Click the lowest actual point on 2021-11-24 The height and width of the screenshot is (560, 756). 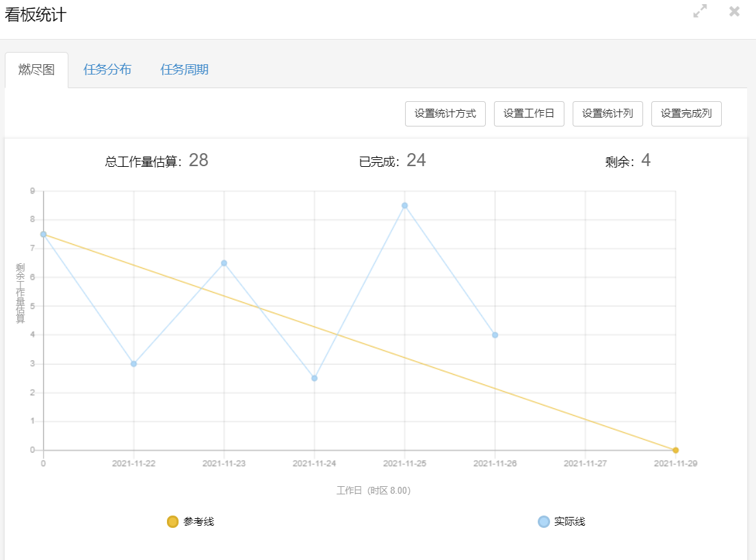[314, 377]
